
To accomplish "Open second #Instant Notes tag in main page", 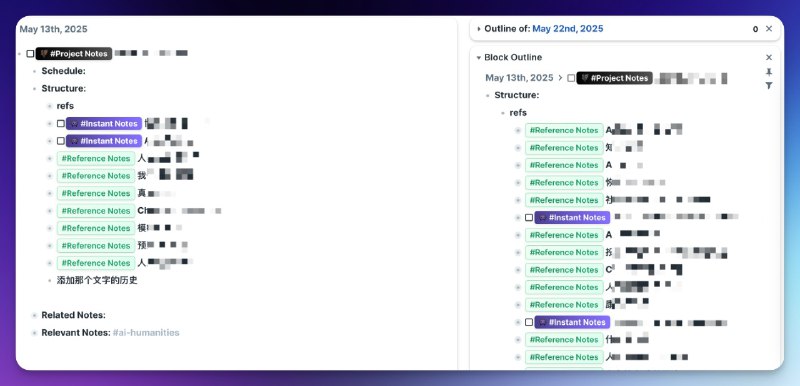I will [x=104, y=141].
